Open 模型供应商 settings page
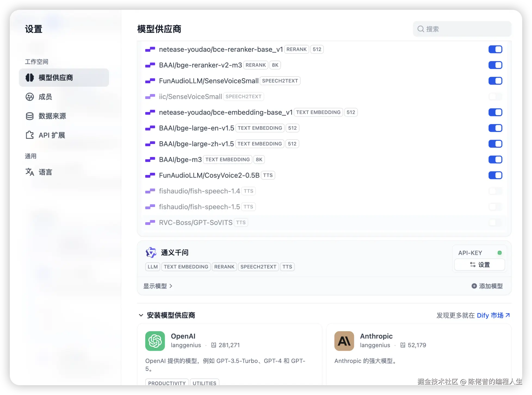Screen dimensions: 532x395 pyautogui.click(x=64, y=78)
